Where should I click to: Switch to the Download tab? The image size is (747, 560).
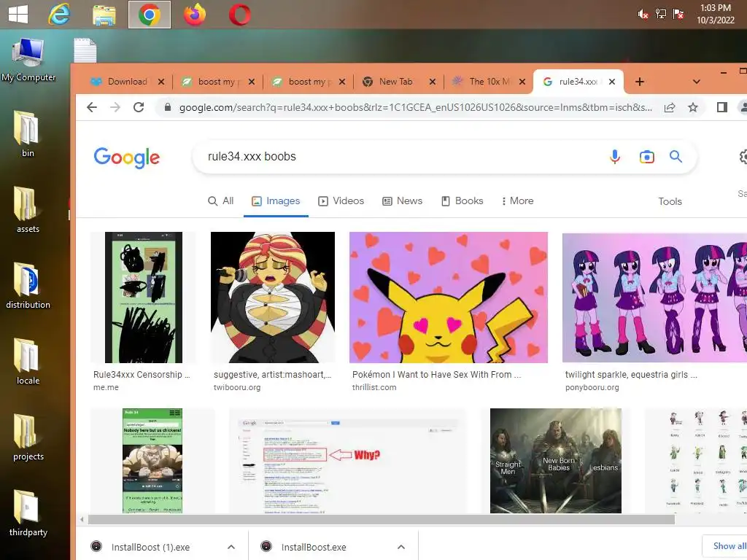(x=126, y=82)
